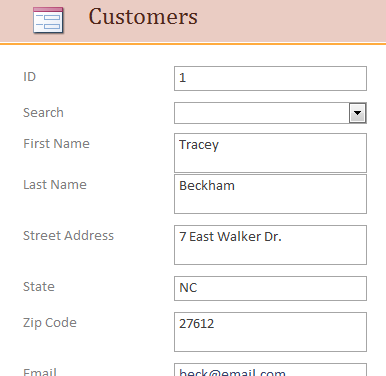Screen dimensions: 386x376
Task: Click the ID field label
Action: click(29, 77)
